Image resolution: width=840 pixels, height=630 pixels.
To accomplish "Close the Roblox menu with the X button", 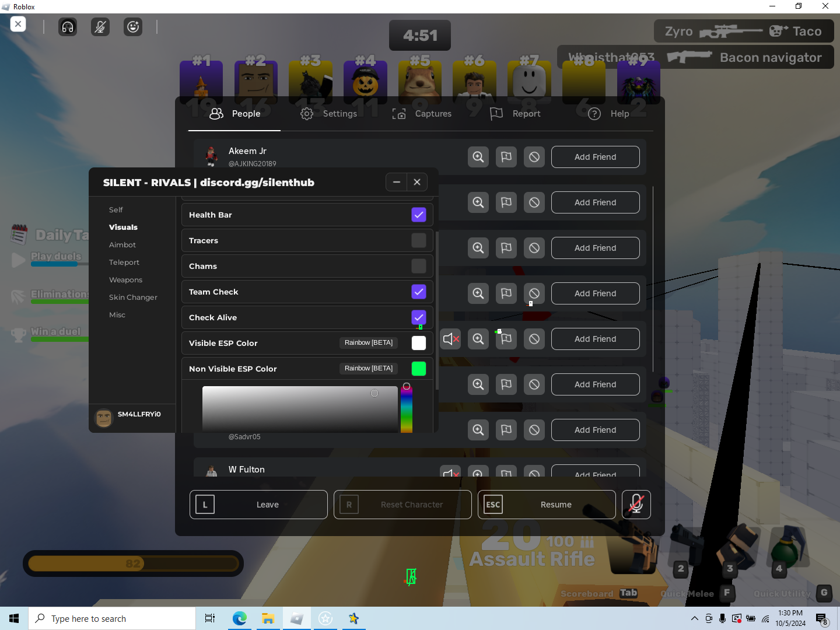I will 18,24.
